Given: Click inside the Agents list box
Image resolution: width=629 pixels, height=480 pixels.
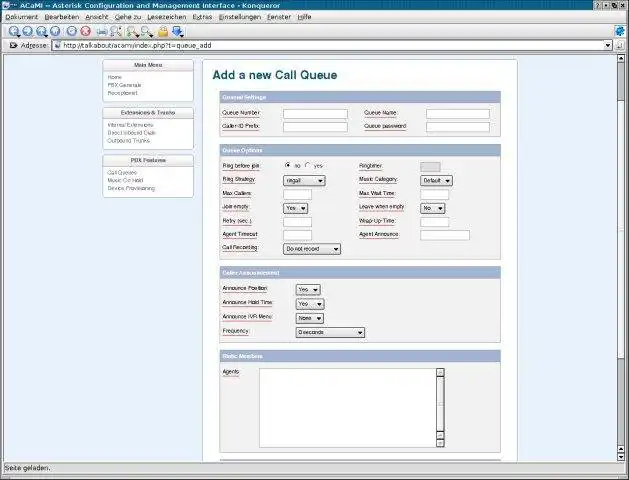Looking at the screenshot, I should click(x=348, y=407).
